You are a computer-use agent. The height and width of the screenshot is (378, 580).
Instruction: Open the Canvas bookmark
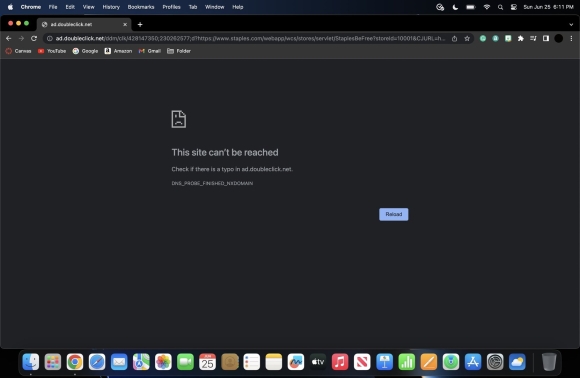point(18,51)
